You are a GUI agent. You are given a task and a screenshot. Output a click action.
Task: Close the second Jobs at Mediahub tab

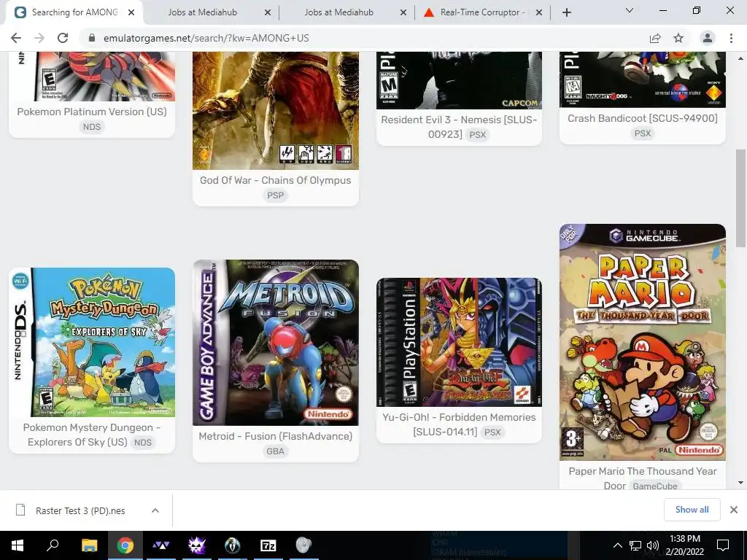pyautogui.click(x=403, y=12)
